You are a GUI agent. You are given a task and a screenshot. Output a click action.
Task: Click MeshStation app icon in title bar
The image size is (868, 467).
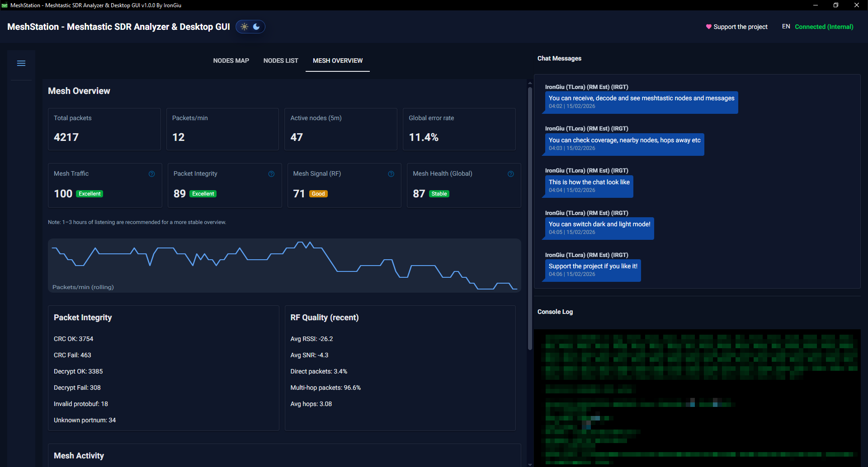[x=5, y=5]
